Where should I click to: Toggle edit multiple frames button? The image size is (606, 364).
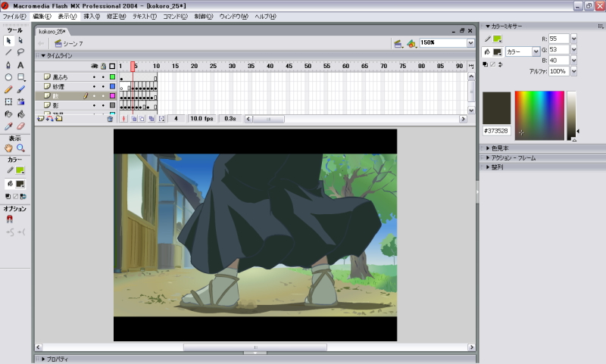click(x=151, y=119)
